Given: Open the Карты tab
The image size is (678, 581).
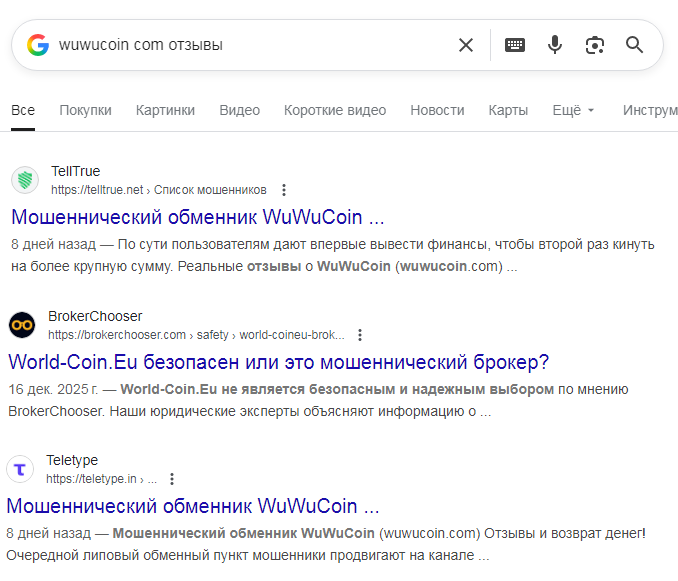Looking at the screenshot, I should coord(508,110).
